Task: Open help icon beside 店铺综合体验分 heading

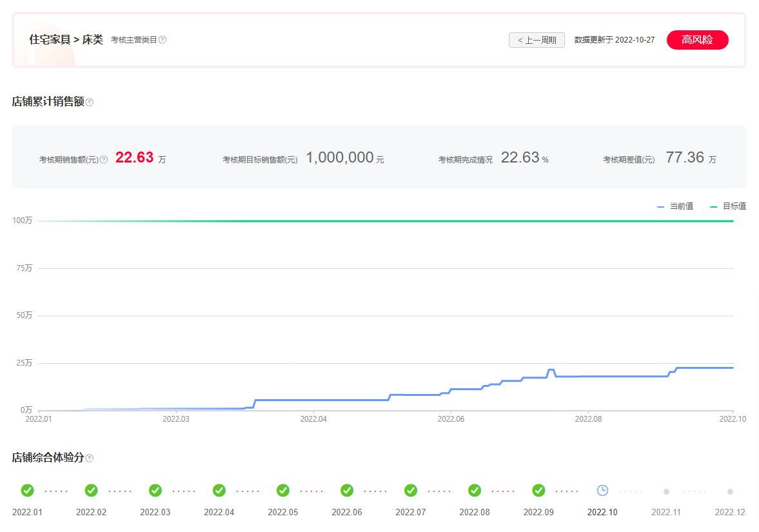Action: [x=90, y=458]
